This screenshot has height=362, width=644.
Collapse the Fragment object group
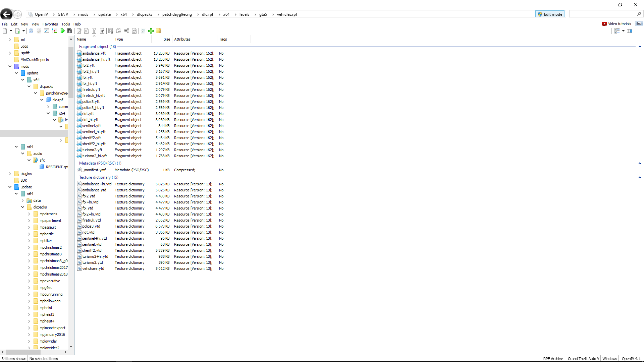point(640,47)
